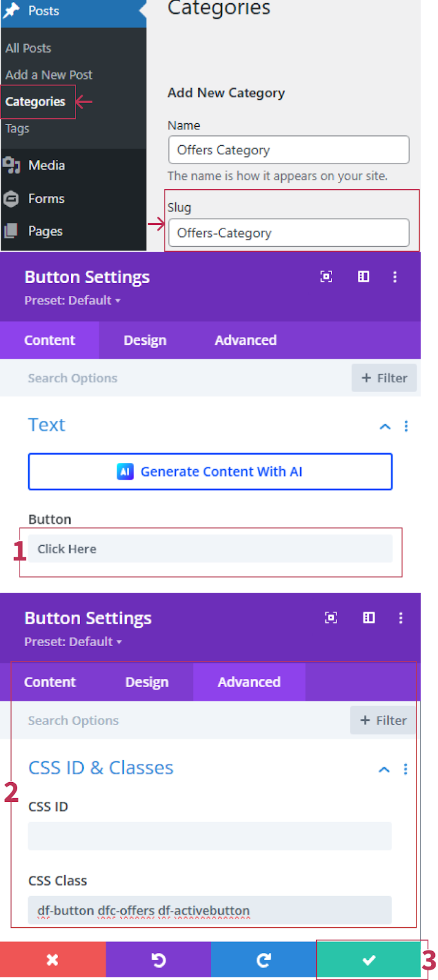The height and width of the screenshot is (980, 438).
Task: Collapse the CSS ID & Classes chevron
Action: 384,769
